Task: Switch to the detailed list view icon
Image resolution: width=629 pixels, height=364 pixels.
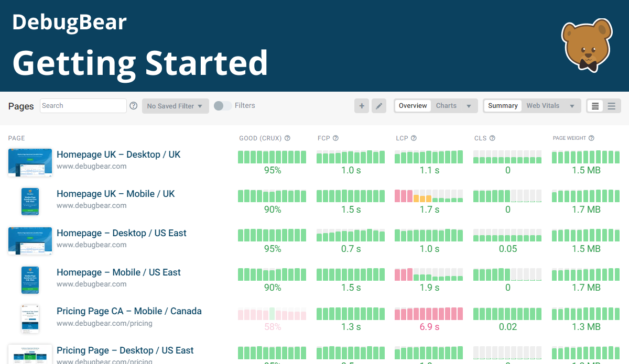Action: coord(594,106)
